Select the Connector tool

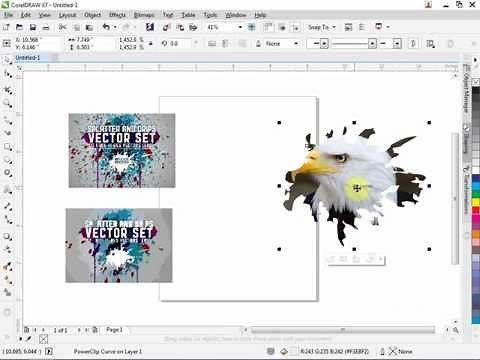click(x=7, y=220)
